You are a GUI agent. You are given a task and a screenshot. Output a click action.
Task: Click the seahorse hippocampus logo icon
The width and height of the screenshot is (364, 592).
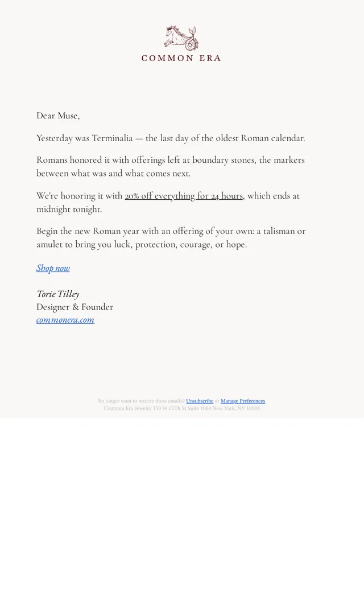point(181,38)
